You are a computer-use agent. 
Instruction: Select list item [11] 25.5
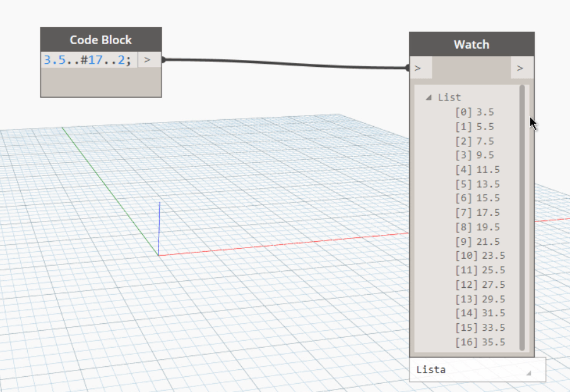coord(480,270)
